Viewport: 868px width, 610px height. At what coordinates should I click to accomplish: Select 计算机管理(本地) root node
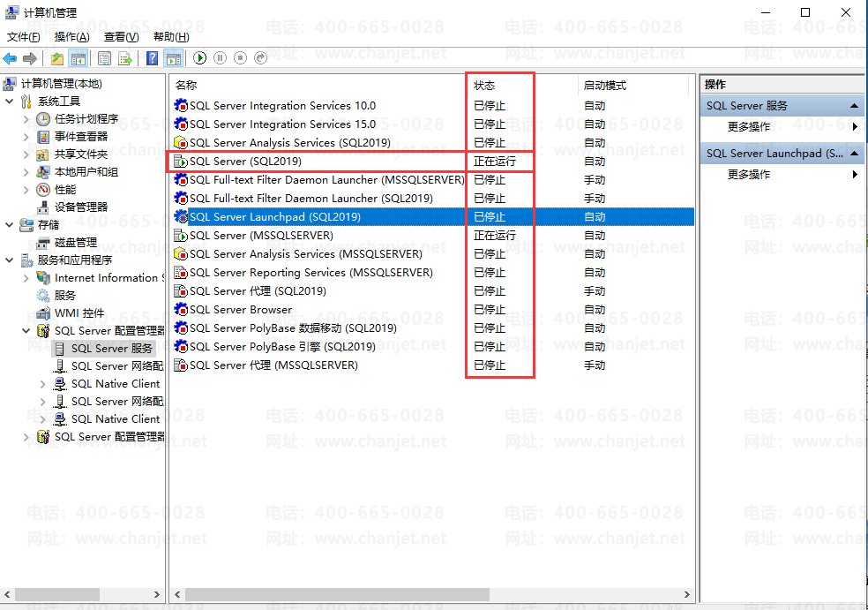click(62, 84)
